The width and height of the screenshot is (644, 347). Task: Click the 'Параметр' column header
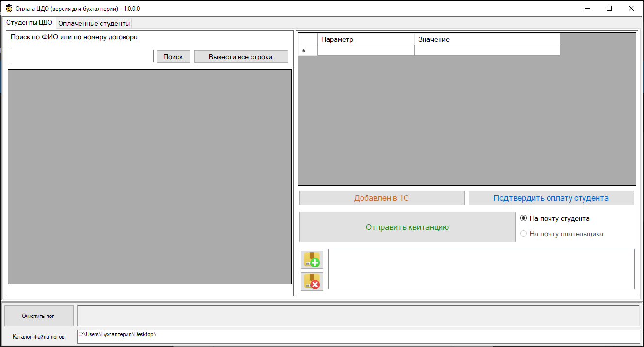point(366,39)
